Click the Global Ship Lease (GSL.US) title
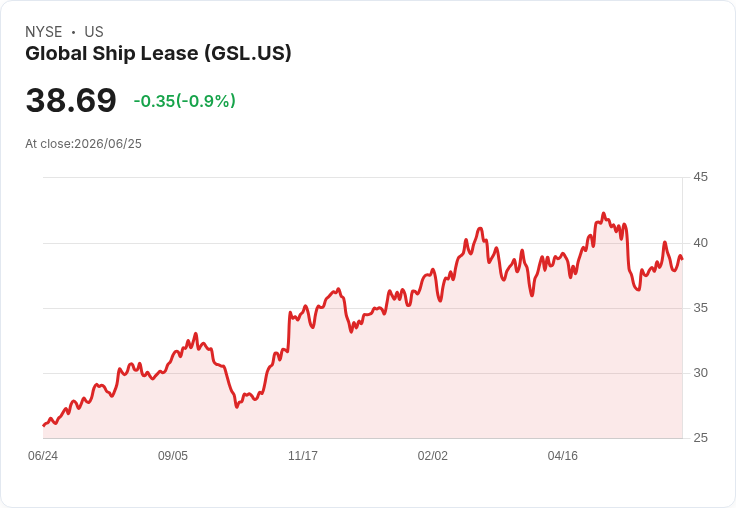This screenshot has width=736, height=508. (158, 54)
